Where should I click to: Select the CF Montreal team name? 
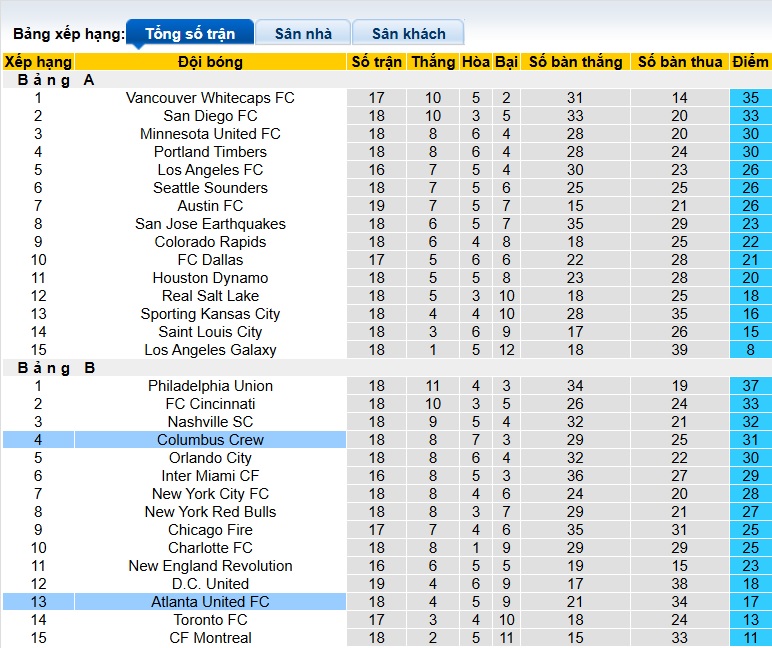click(210, 638)
